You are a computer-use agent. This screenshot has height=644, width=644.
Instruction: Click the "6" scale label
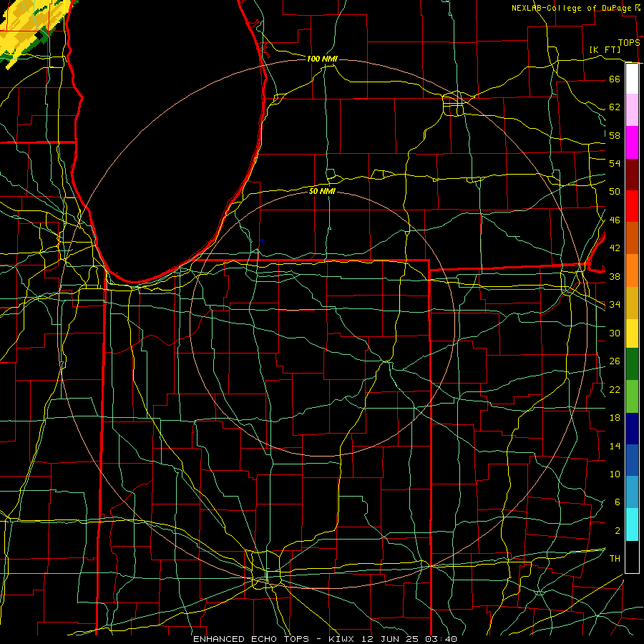pos(617,502)
